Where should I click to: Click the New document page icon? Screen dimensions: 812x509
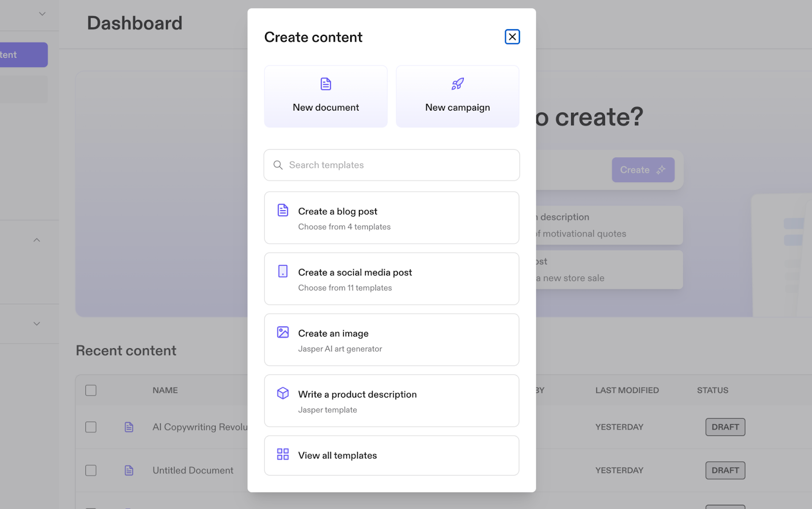point(326,84)
